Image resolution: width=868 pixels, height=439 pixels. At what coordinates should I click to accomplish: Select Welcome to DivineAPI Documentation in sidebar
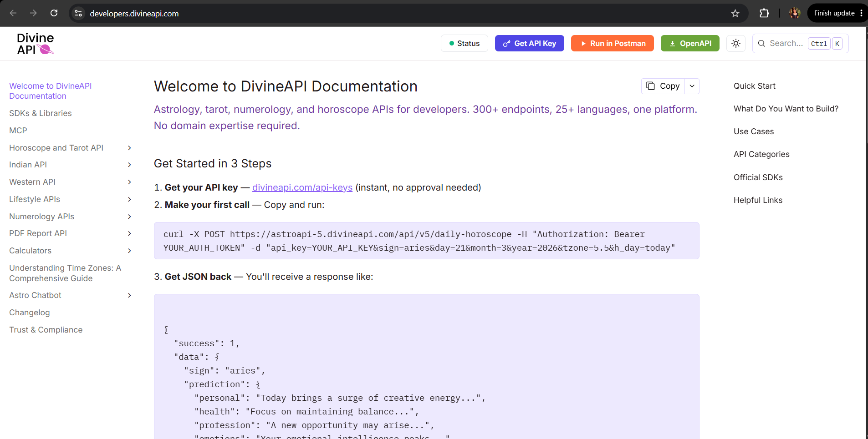point(51,91)
